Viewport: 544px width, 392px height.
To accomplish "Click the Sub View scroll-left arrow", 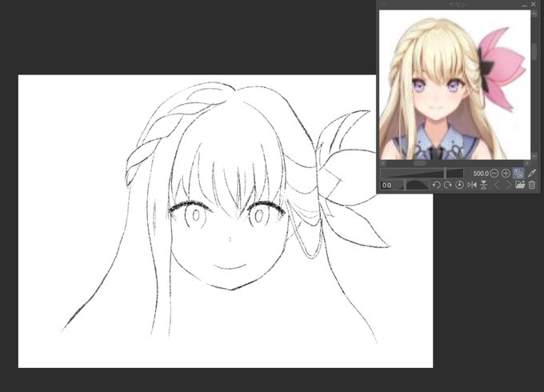I will tap(382, 163).
